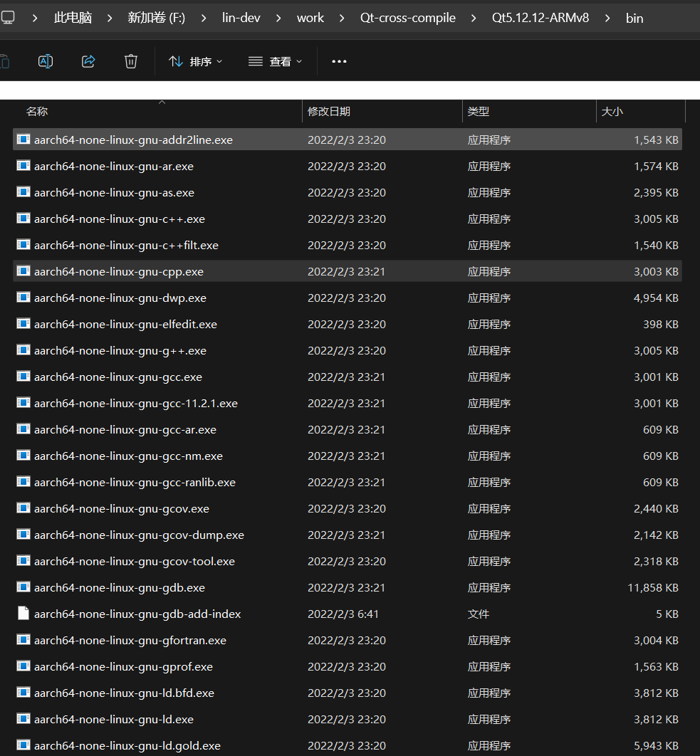Viewport: 700px width, 756px height.
Task: Open the View (查看) dropdown
Action: click(276, 61)
